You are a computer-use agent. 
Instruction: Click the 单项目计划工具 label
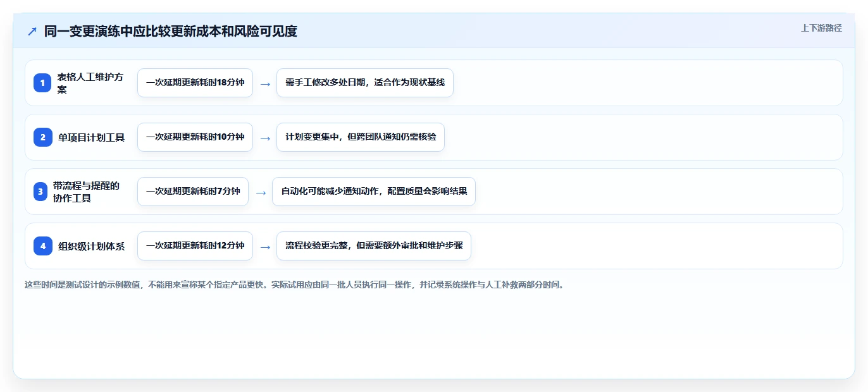[91, 137]
